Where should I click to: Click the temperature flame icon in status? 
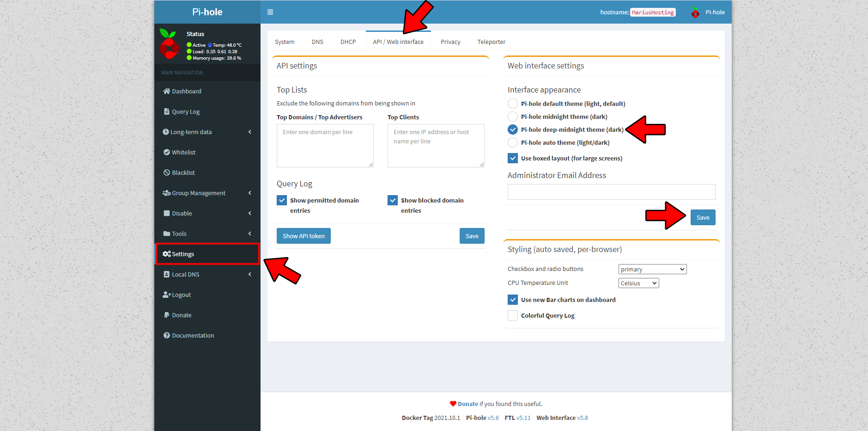click(x=210, y=45)
